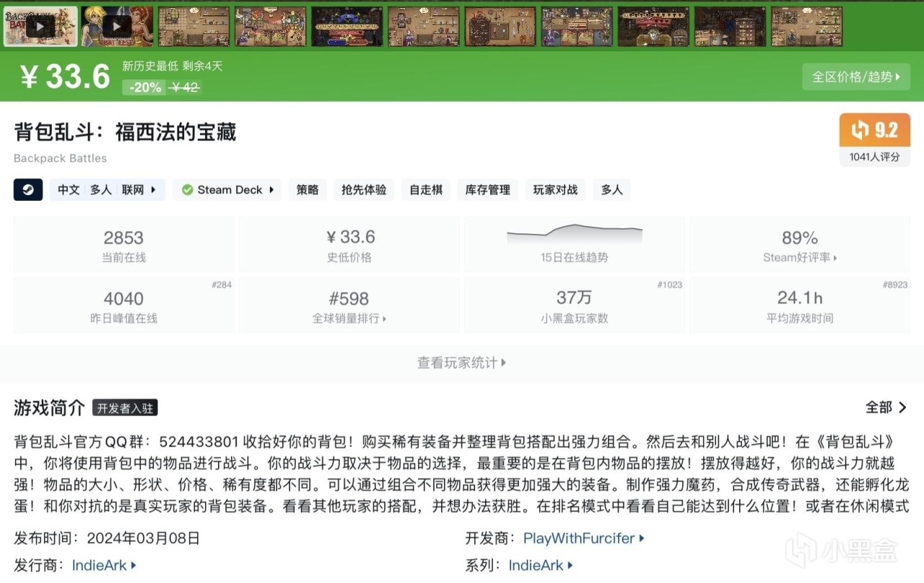Select the 库存管理 tag
Image resolution: width=924 pixels, height=583 pixels.
point(488,190)
